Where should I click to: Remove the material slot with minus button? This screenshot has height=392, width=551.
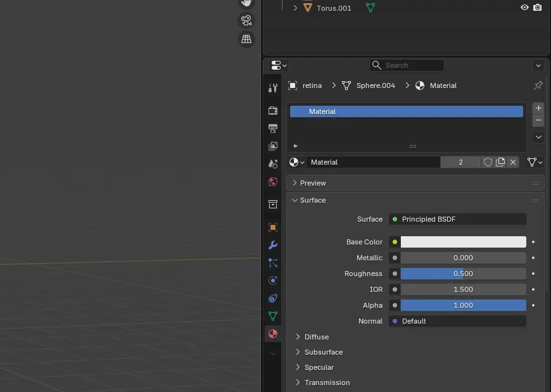click(538, 120)
